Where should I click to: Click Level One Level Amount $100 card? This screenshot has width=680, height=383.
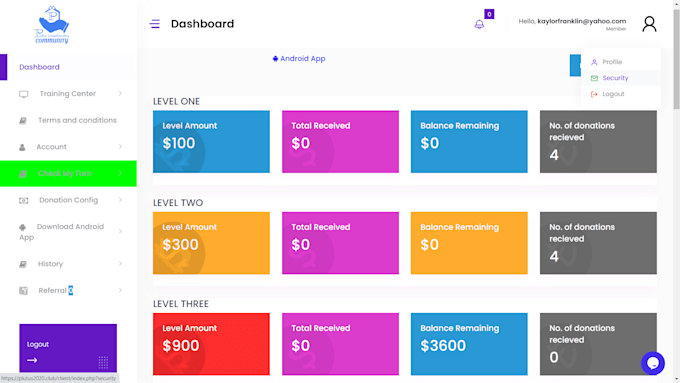[211, 142]
